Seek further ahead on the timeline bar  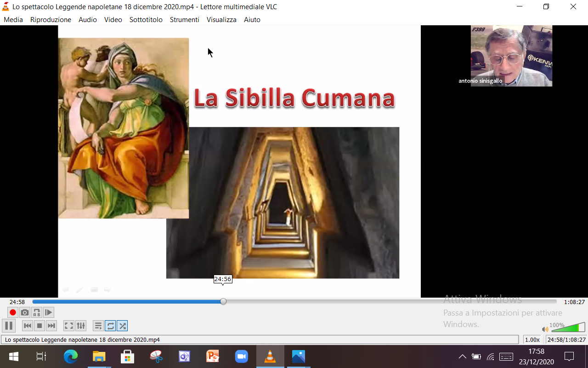390,302
